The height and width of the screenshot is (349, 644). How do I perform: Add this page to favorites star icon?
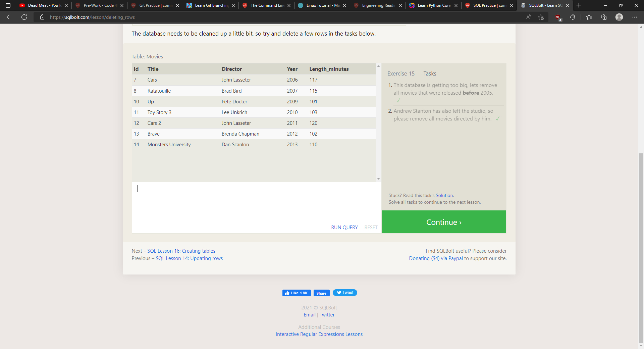click(x=541, y=17)
